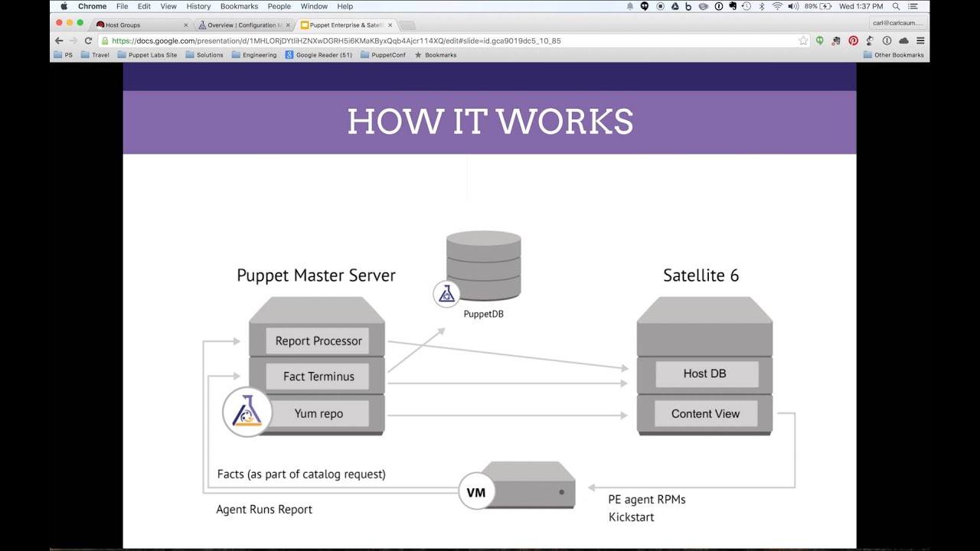Open the Notification Center icon
The image size is (980, 551).
(913, 6)
